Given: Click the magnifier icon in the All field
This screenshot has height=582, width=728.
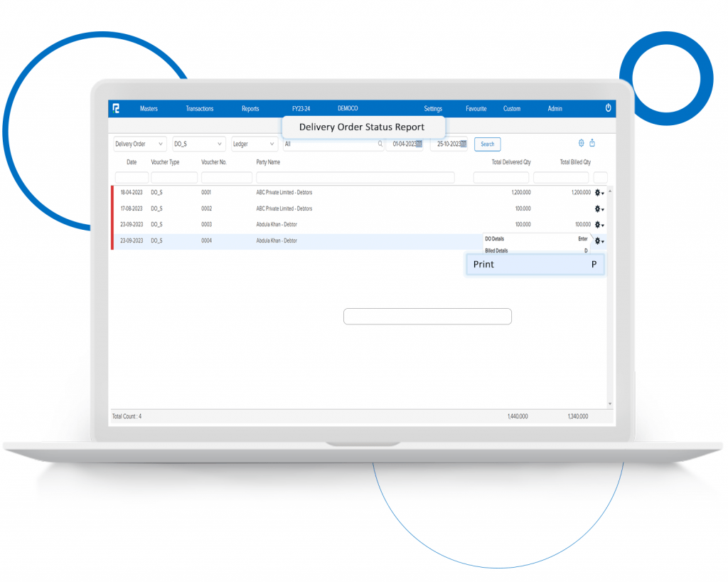Looking at the screenshot, I should click(x=381, y=144).
